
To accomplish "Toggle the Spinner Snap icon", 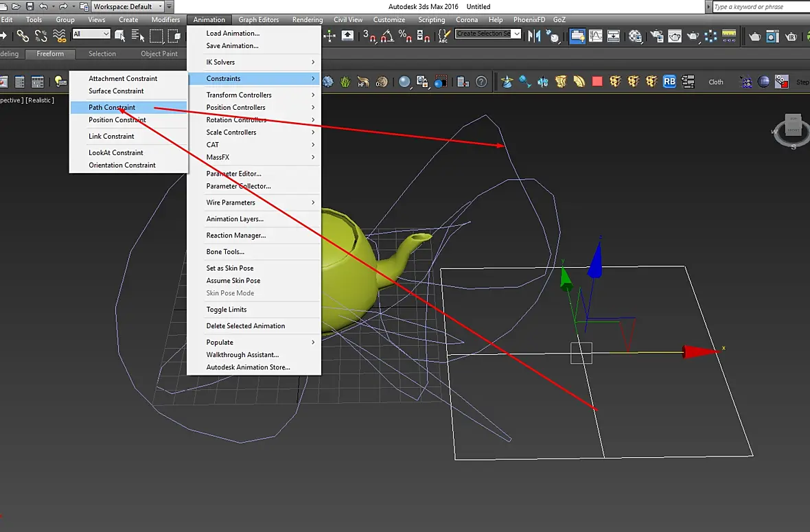I will (x=423, y=36).
